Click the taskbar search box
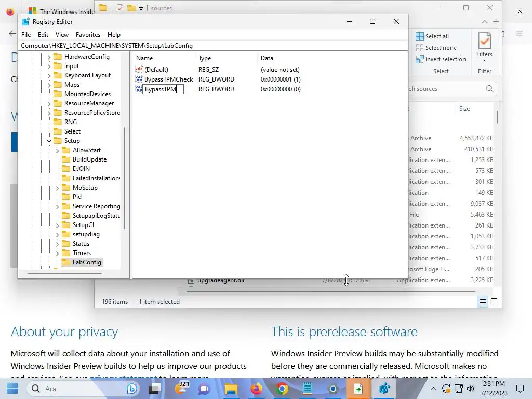 point(83,389)
